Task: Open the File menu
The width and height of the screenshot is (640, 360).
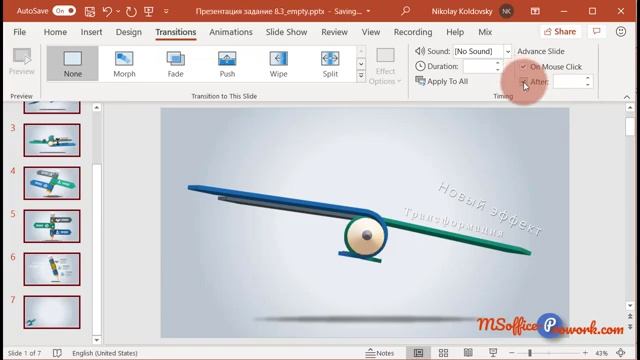Action: click(20, 32)
